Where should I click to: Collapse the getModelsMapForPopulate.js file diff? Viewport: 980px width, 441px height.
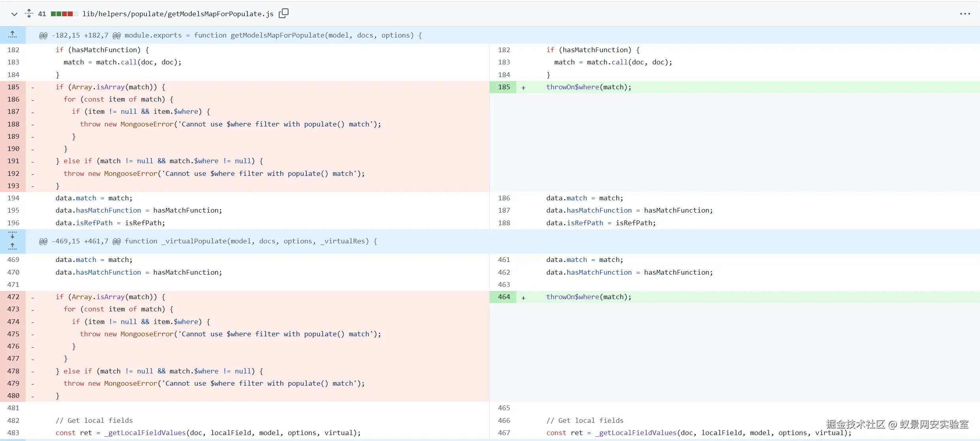click(x=14, y=14)
